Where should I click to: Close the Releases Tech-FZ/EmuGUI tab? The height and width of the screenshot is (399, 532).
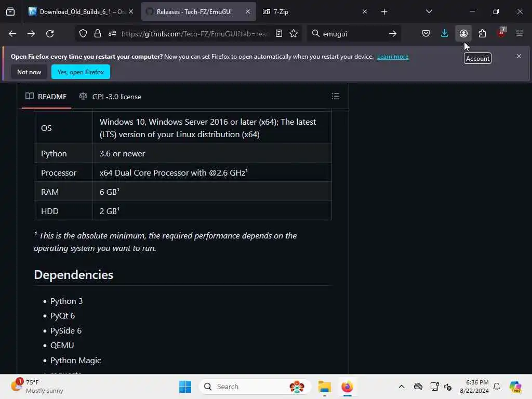248,12
